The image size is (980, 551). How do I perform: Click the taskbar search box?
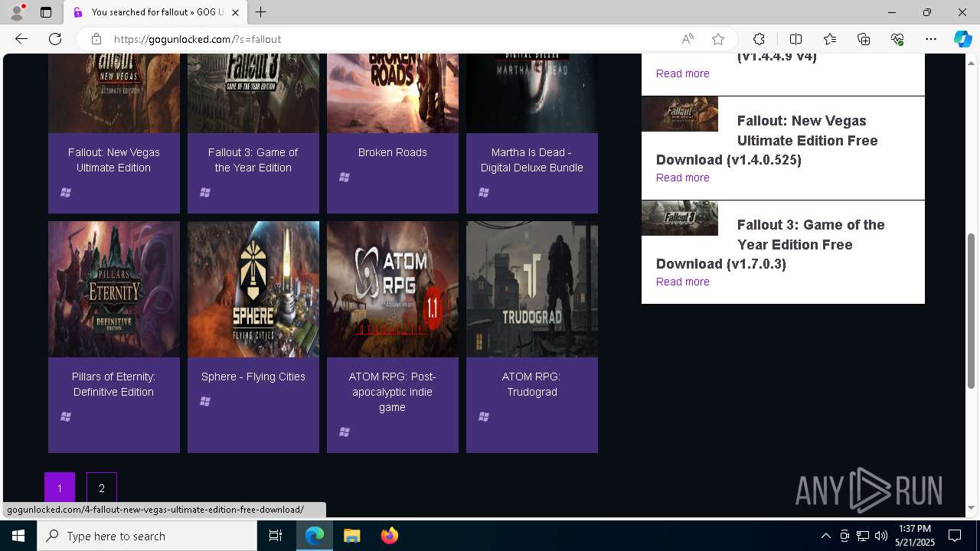coord(147,536)
